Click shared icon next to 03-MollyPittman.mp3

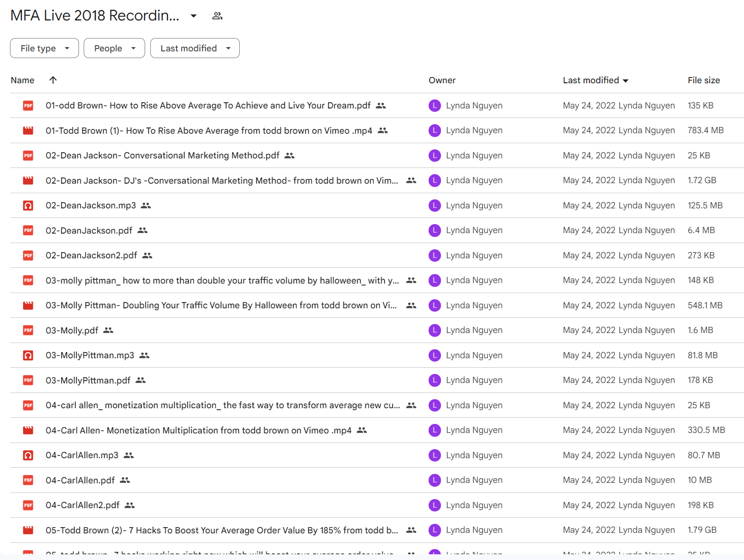pos(145,355)
